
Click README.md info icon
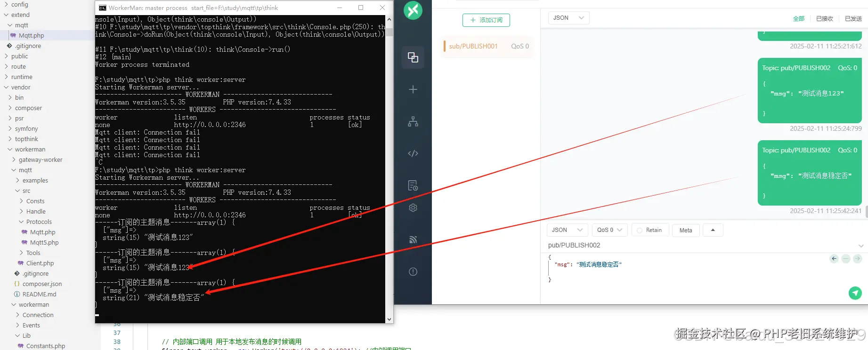pos(17,294)
